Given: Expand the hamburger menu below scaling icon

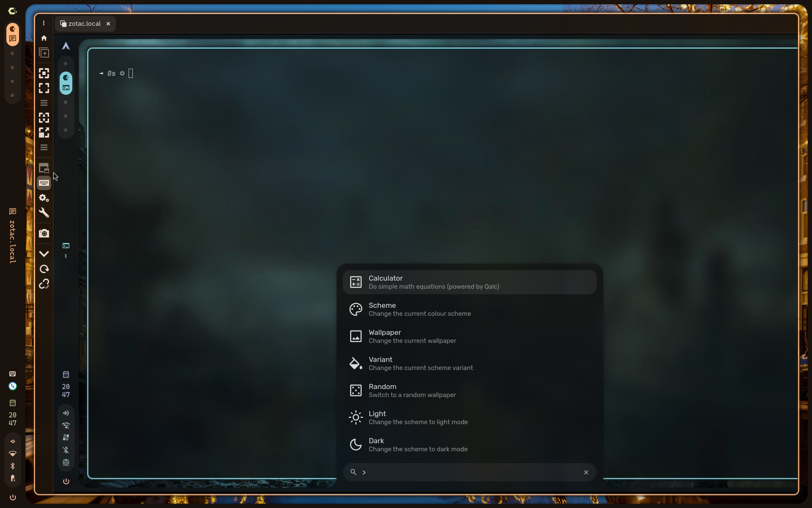Looking at the screenshot, I should (44, 147).
